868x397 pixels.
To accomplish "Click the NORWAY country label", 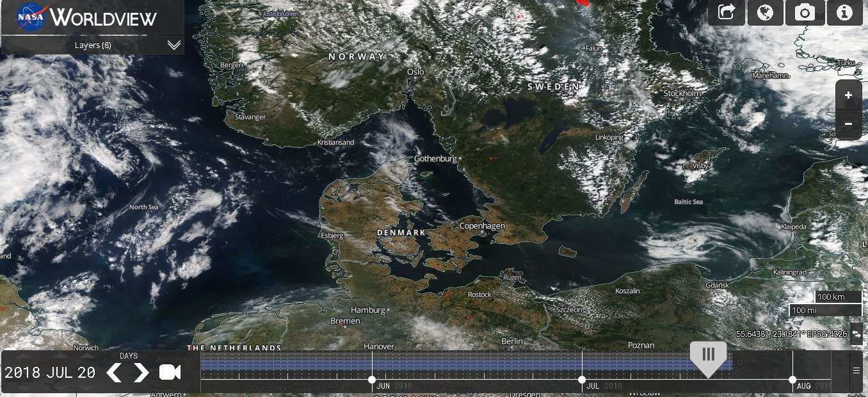I will coord(357,56).
